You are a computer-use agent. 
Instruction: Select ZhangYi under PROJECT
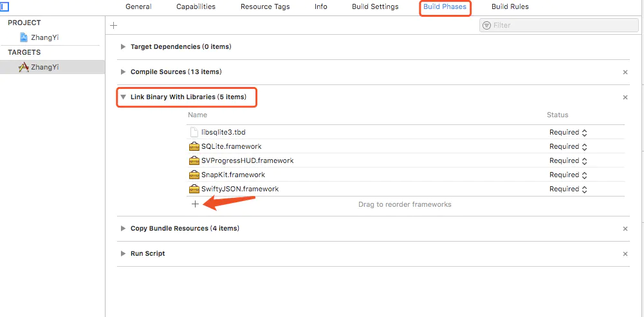pyautogui.click(x=45, y=37)
